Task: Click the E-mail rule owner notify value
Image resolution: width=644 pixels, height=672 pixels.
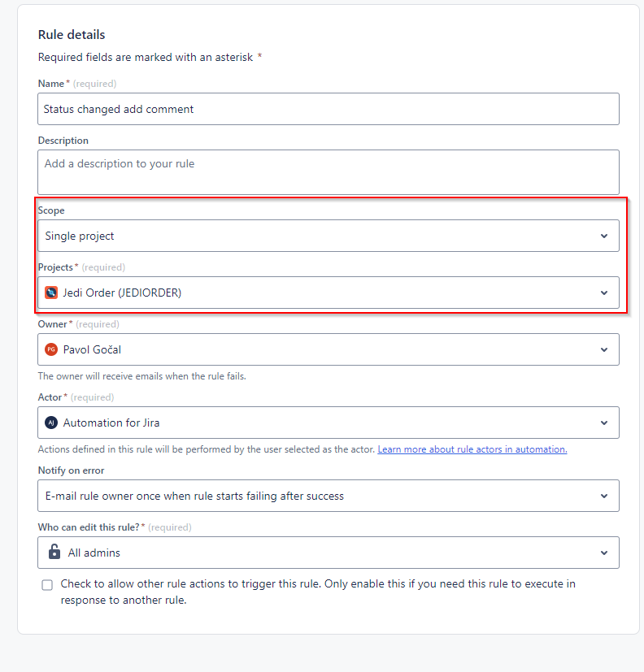Action: pos(187,496)
